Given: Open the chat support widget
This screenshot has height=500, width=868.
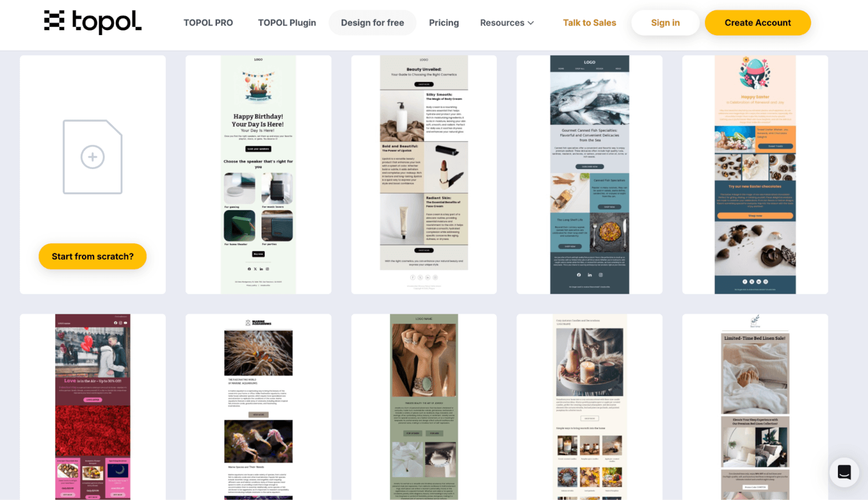Looking at the screenshot, I should click(x=844, y=472).
